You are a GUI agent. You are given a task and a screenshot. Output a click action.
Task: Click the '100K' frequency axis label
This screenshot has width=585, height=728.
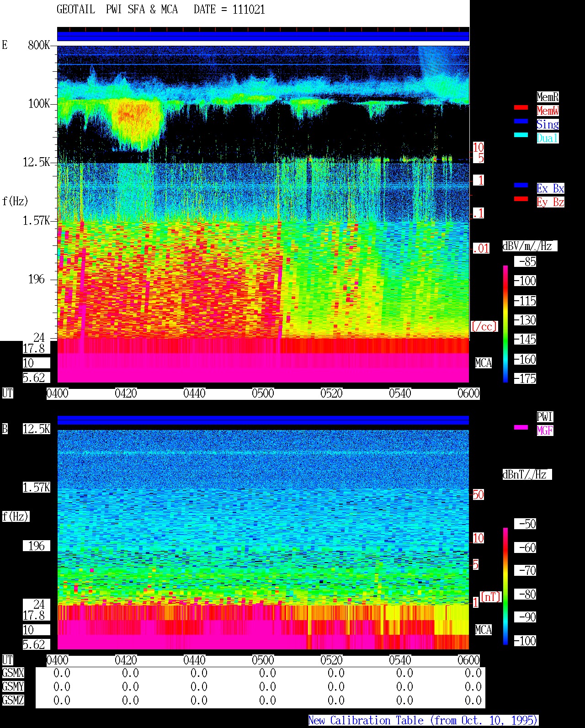click(39, 103)
